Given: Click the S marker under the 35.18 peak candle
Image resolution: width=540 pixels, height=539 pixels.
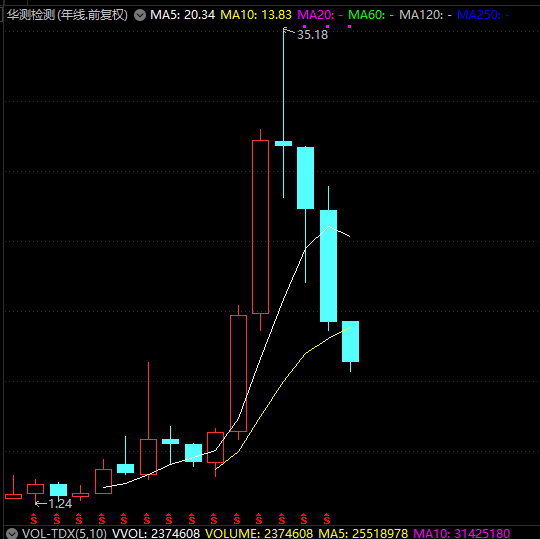Looking at the screenshot, I should pos(282,519).
